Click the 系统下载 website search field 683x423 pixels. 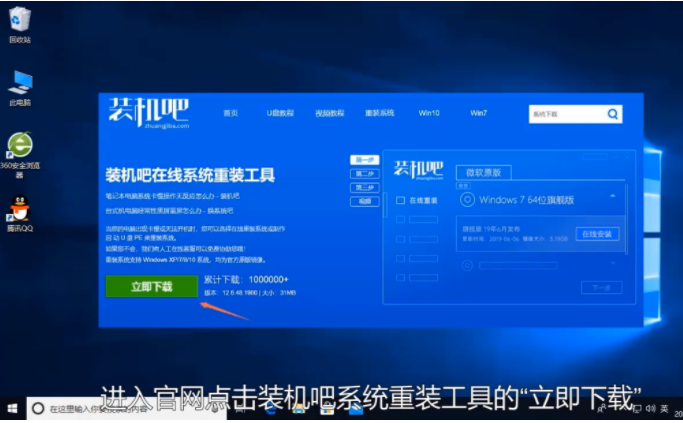[565, 114]
